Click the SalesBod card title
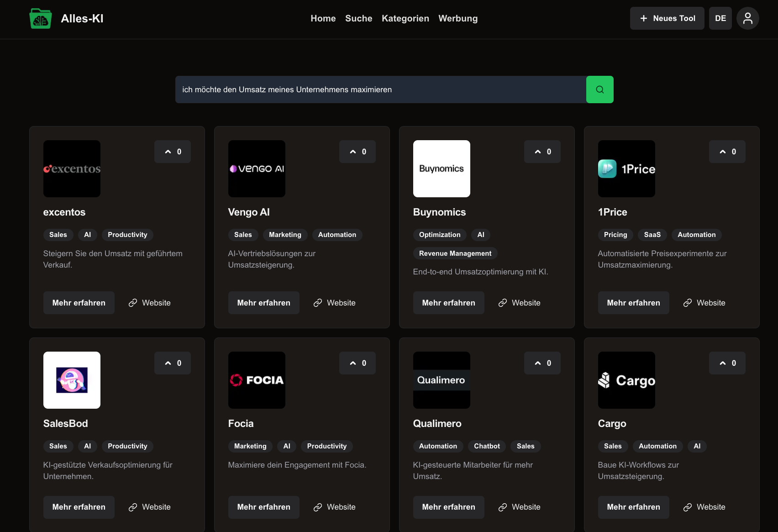The height and width of the screenshot is (532, 778). [65, 423]
